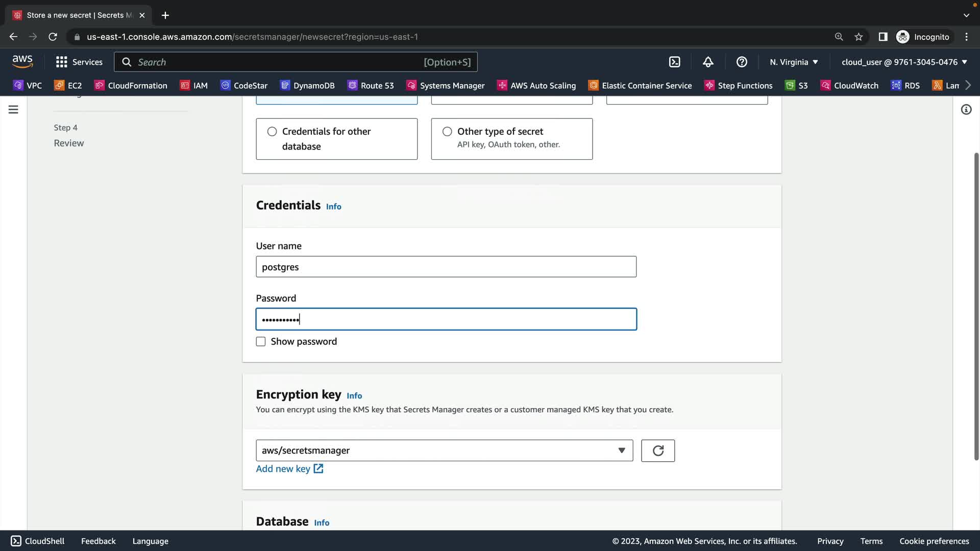
Task: Open the Services grid menu
Action: point(79,62)
